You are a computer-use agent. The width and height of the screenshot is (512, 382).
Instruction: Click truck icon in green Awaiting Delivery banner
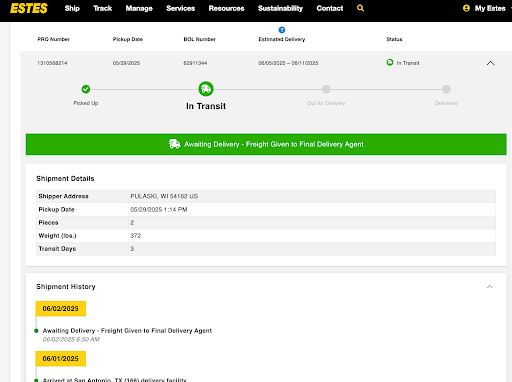click(174, 144)
